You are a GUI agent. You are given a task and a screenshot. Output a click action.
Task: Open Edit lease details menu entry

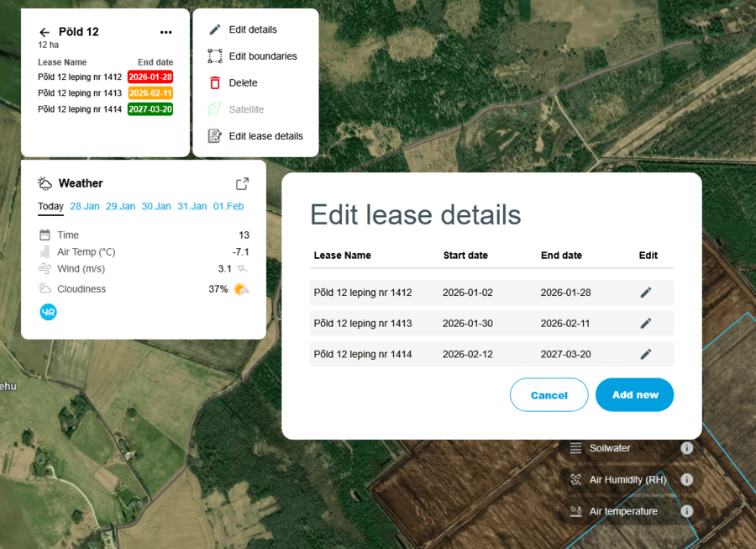[x=265, y=136]
